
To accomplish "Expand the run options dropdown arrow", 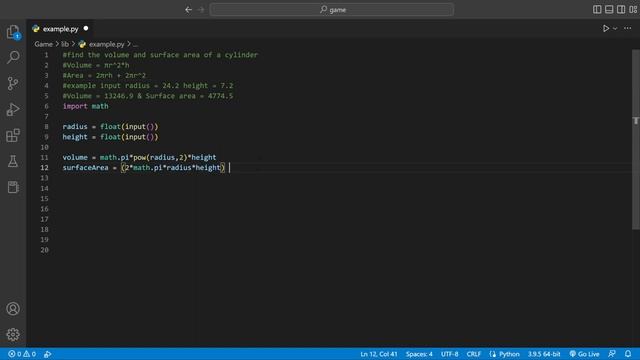I will (615, 29).
